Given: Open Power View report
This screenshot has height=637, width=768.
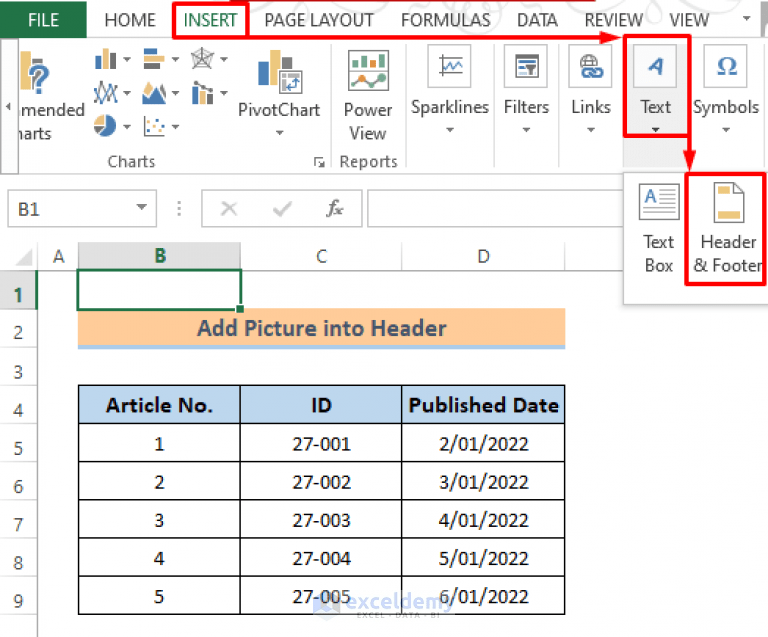Looking at the screenshot, I should 368,93.
